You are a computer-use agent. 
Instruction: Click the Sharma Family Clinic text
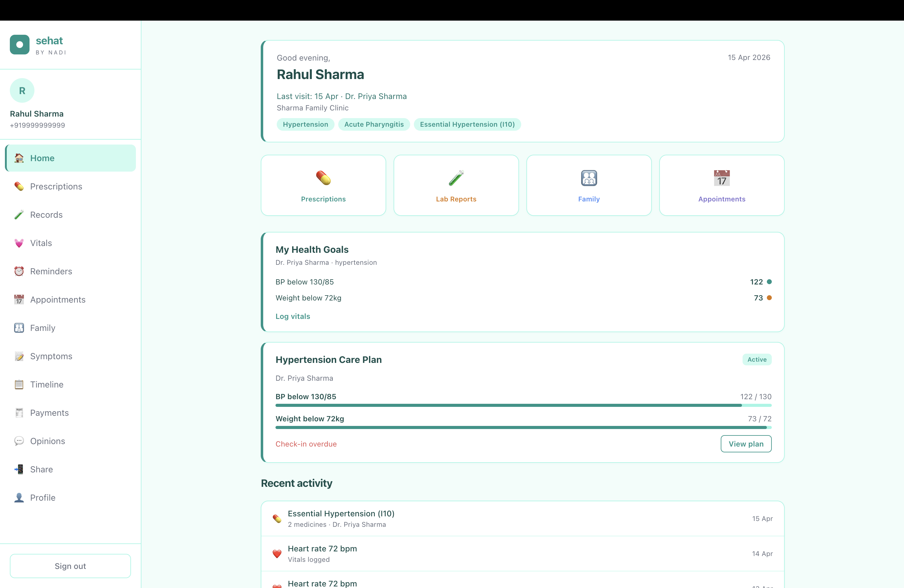(313, 108)
